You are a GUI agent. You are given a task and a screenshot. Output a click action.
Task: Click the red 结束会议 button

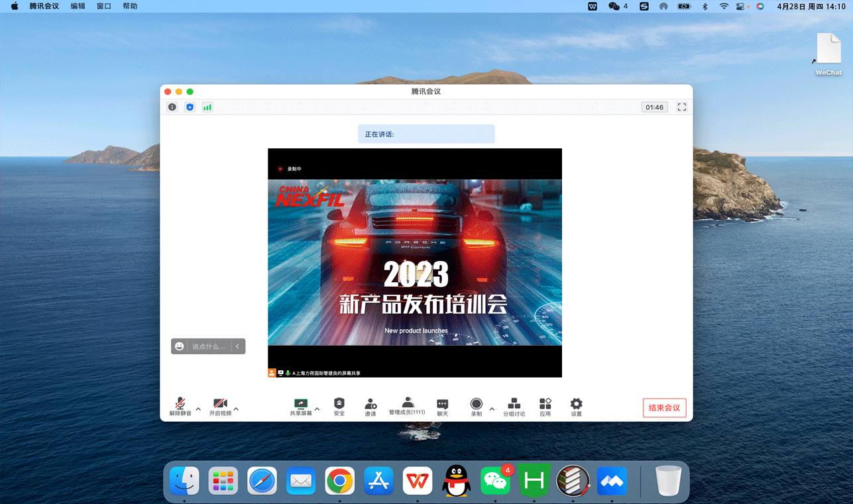664,408
